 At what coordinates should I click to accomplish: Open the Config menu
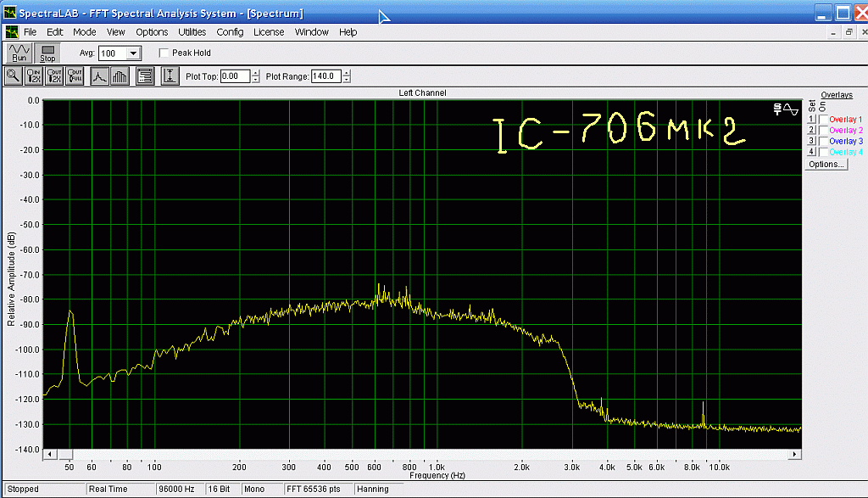coord(230,32)
